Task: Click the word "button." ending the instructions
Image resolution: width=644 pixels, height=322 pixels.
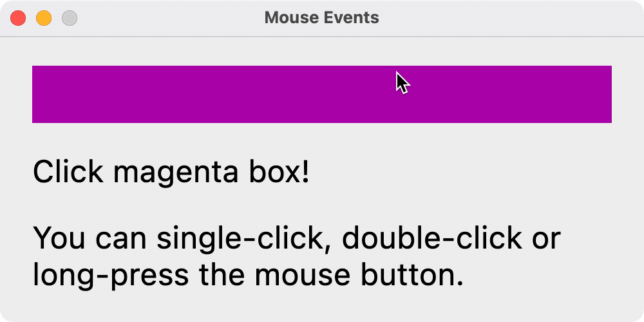Action: click(x=407, y=276)
